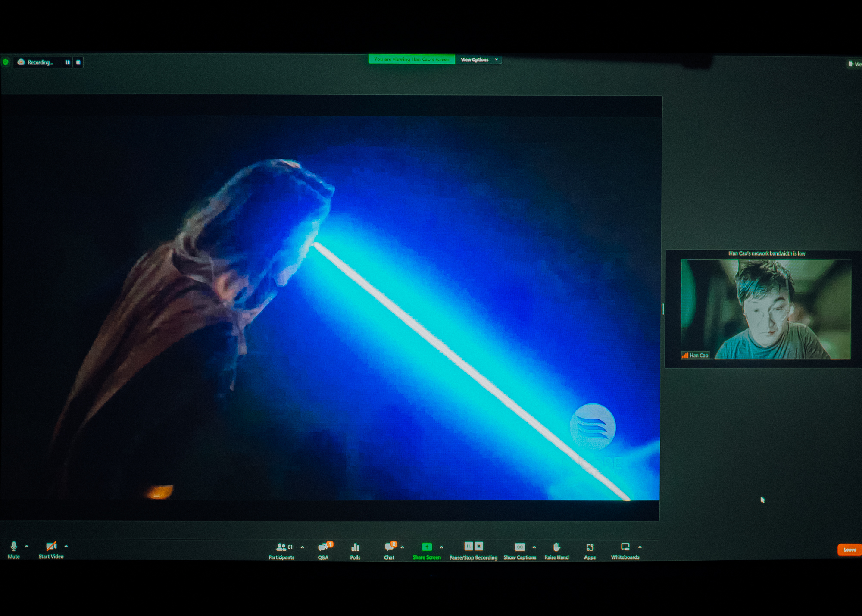Viewport: 862px width, 616px height.
Task: Open the View Options dropdown
Action: 479,59
